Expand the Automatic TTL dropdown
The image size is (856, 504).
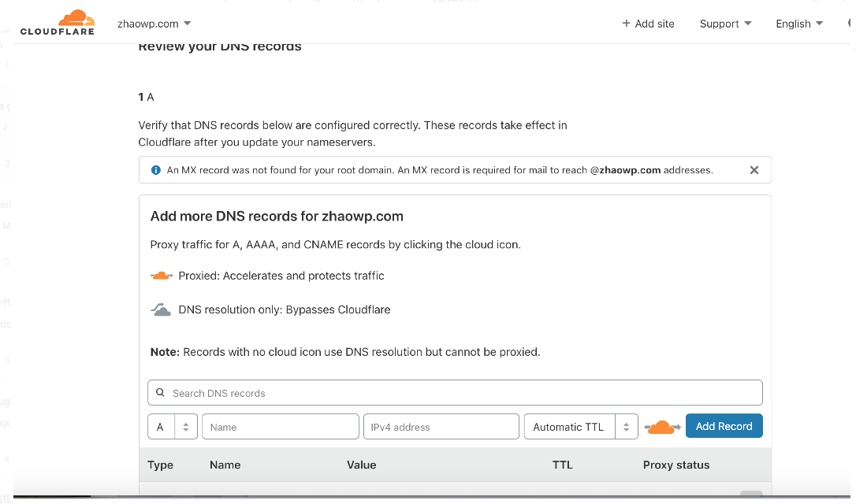(x=580, y=427)
